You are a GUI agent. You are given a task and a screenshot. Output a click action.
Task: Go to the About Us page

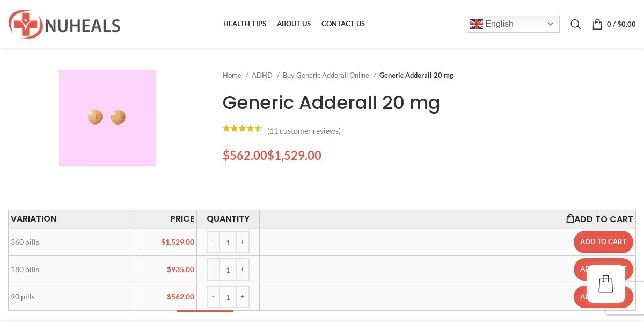pos(294,24)
